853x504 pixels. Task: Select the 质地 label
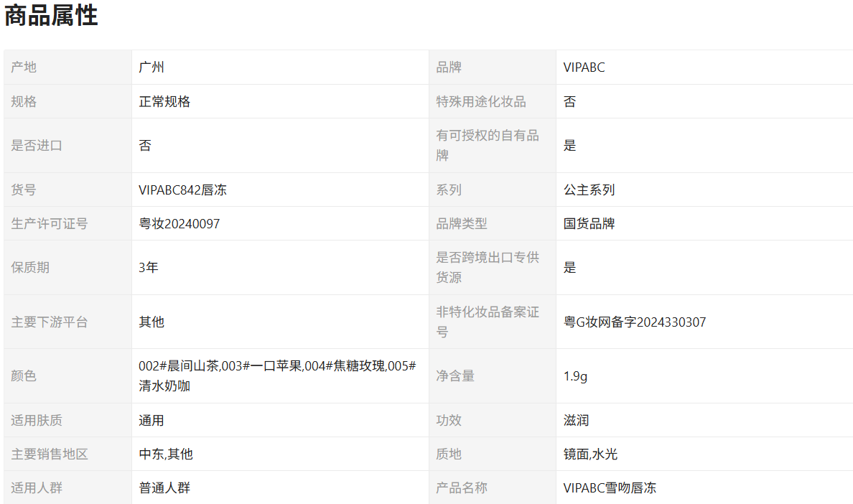pyautogui.click(x=449, y=454)
